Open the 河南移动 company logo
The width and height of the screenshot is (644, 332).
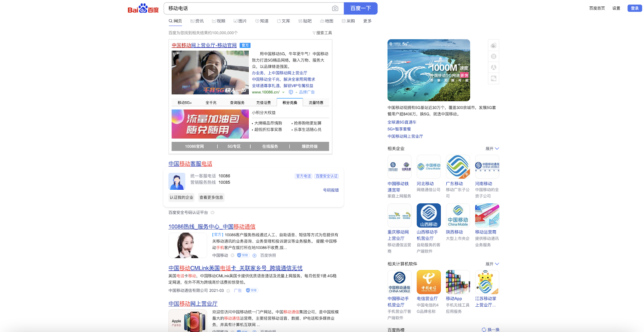click(x=487, y=167)
